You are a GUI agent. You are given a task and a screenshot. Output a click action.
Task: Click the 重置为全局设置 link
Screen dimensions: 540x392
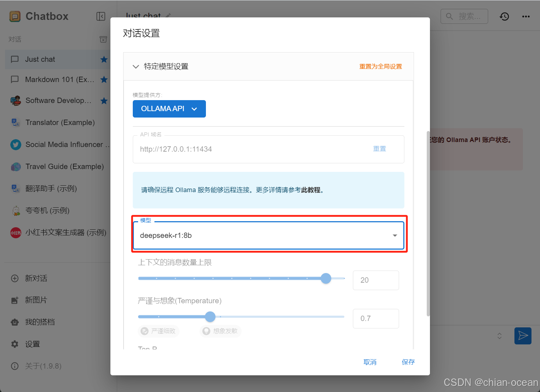pos(381,66)
